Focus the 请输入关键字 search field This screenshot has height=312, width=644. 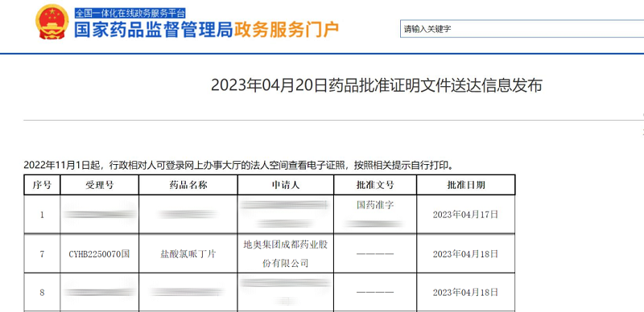522,29
